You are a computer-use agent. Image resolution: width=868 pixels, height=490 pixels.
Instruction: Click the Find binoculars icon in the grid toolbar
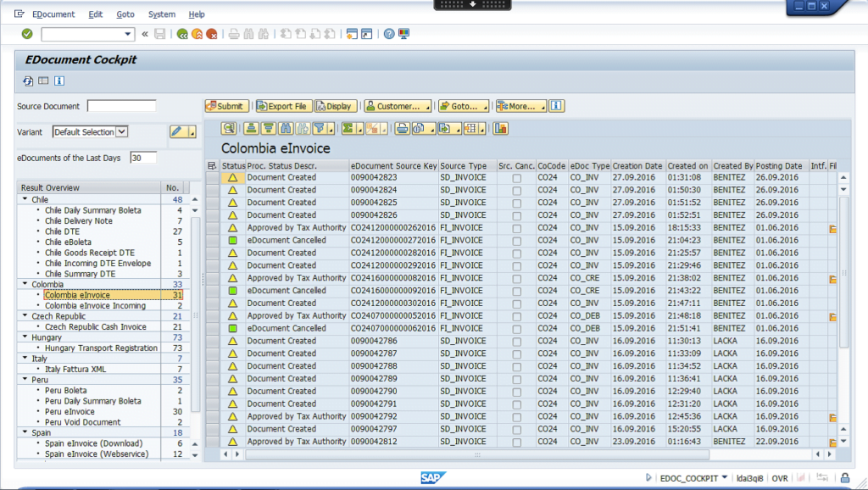pyautogui.click(x=286, y=129)
